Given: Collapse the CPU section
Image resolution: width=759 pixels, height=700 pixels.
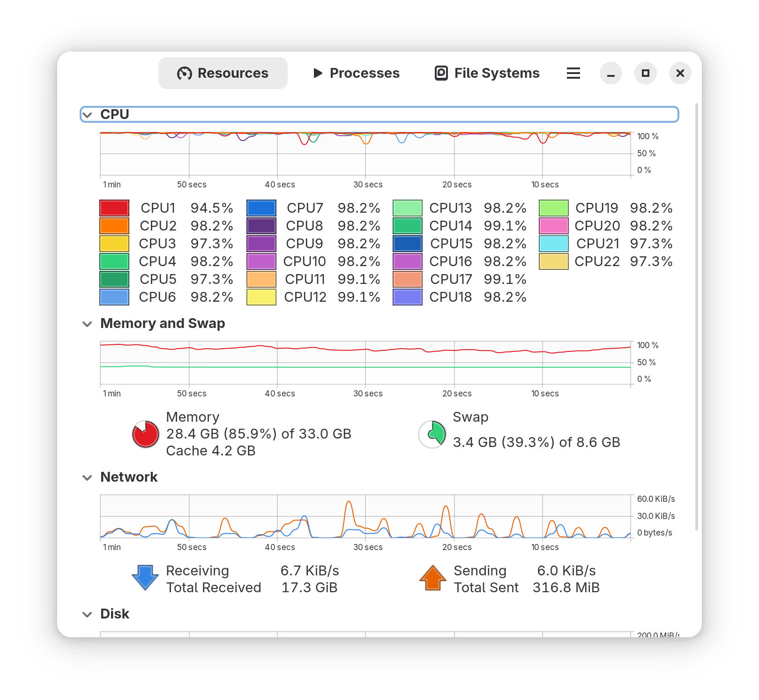Looking at the screenshot, I should tap(87, 115).
